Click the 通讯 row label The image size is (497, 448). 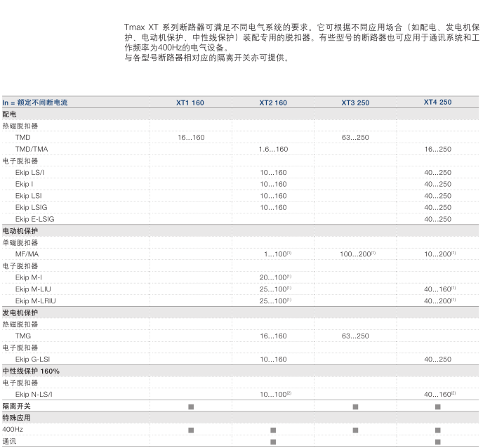pyautogui.click(x=9, y=441)
